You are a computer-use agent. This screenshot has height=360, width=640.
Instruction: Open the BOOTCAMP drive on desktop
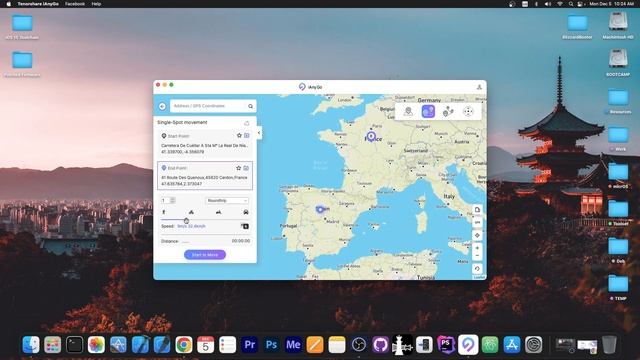coord(618,62)
